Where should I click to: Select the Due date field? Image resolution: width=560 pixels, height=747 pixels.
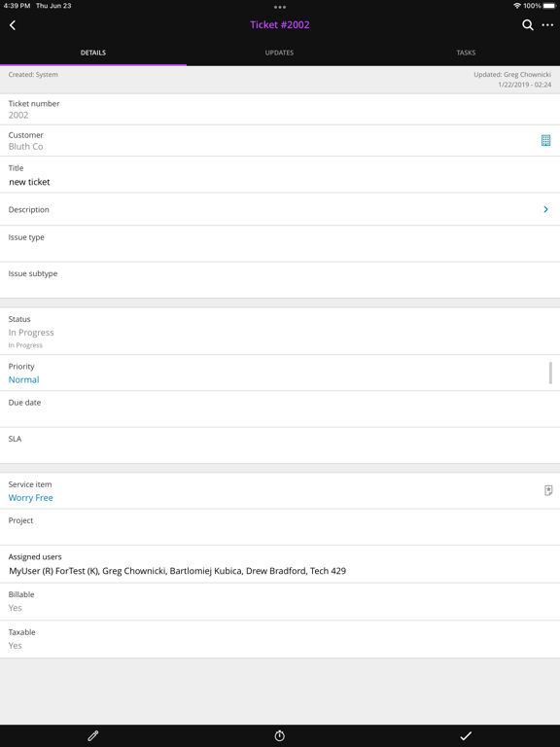(x=280, y=409)
